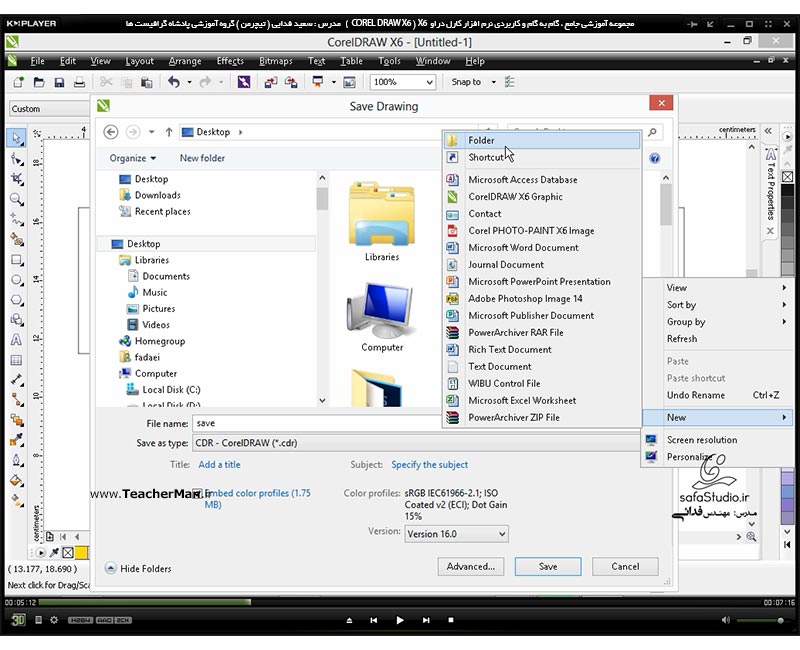Toggle KMPlayer 3D mode button
800x650 pixels.
(18, 620)
